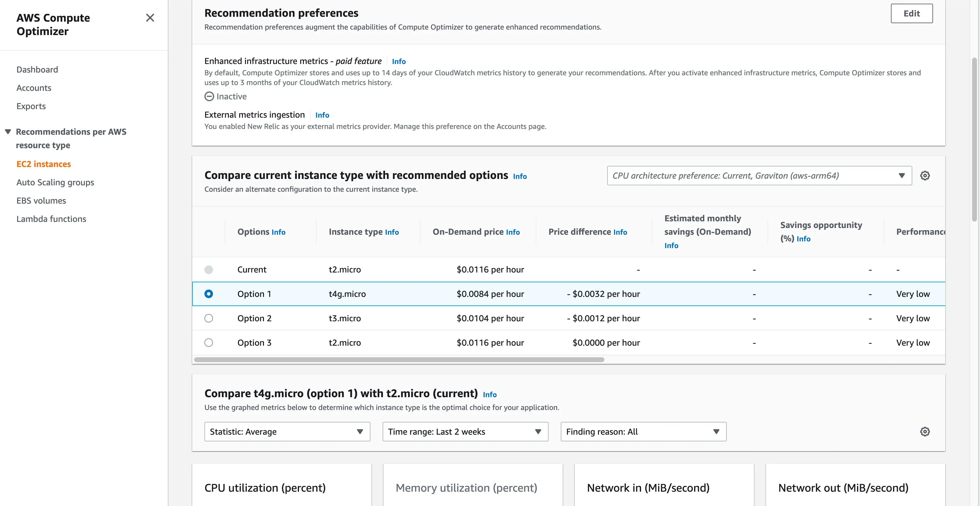Open the EBS volumes section
This screenshot has width=980, height=506.
[x=41, y=200]
